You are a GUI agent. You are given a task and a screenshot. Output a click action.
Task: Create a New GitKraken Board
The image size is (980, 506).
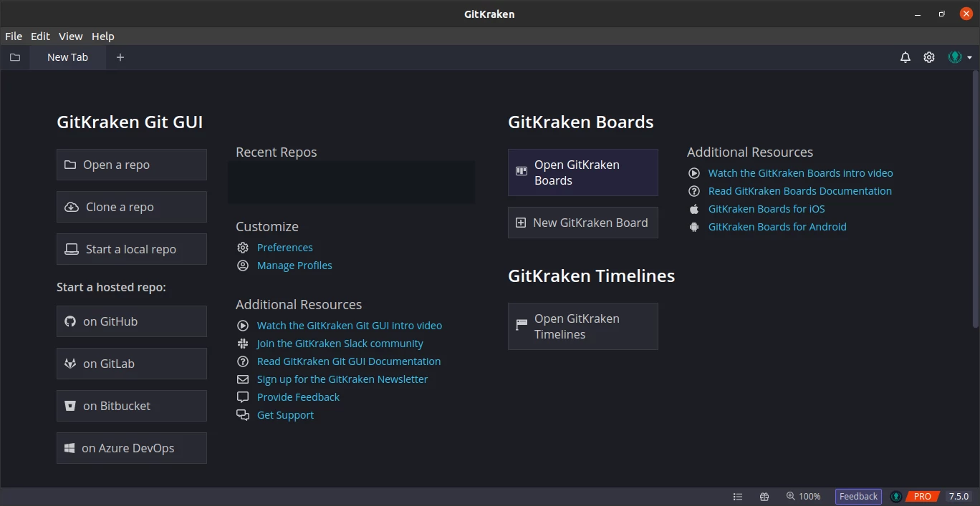click(583, 223)
